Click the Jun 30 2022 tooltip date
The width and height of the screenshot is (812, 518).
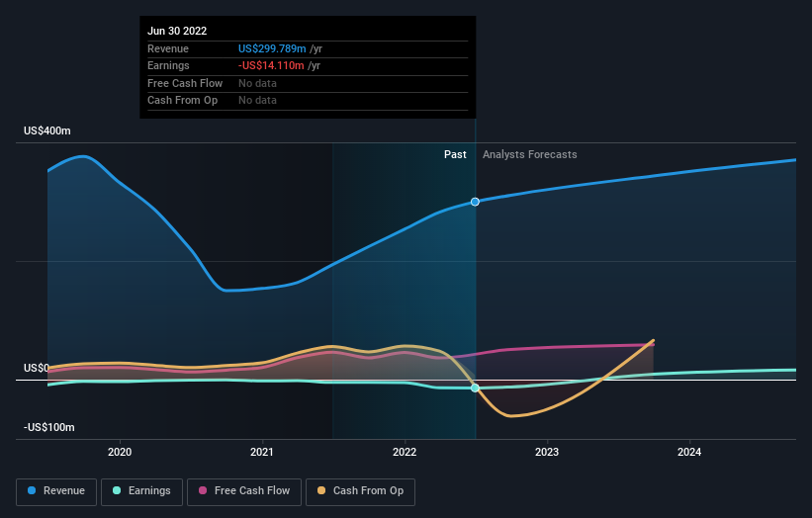tap(177, 31)
